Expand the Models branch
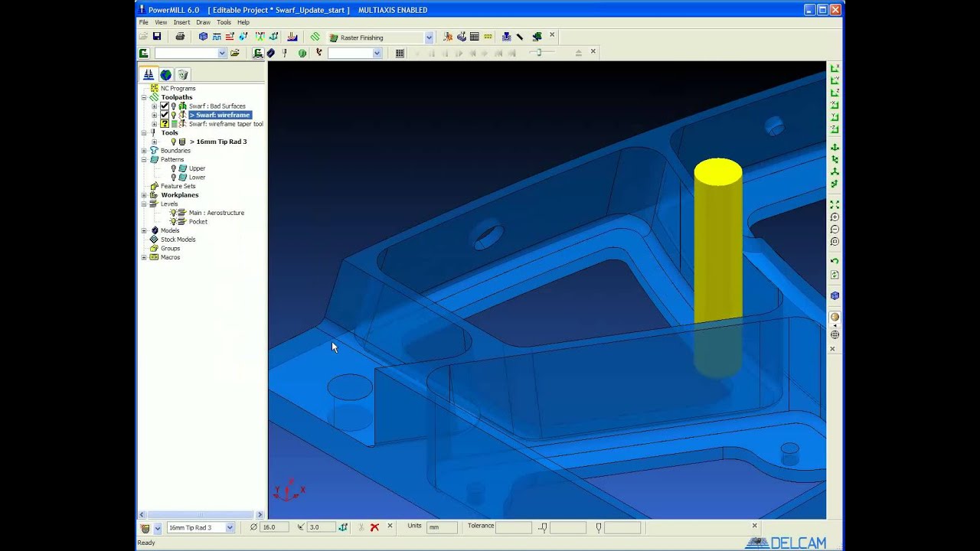 [144, 230]
